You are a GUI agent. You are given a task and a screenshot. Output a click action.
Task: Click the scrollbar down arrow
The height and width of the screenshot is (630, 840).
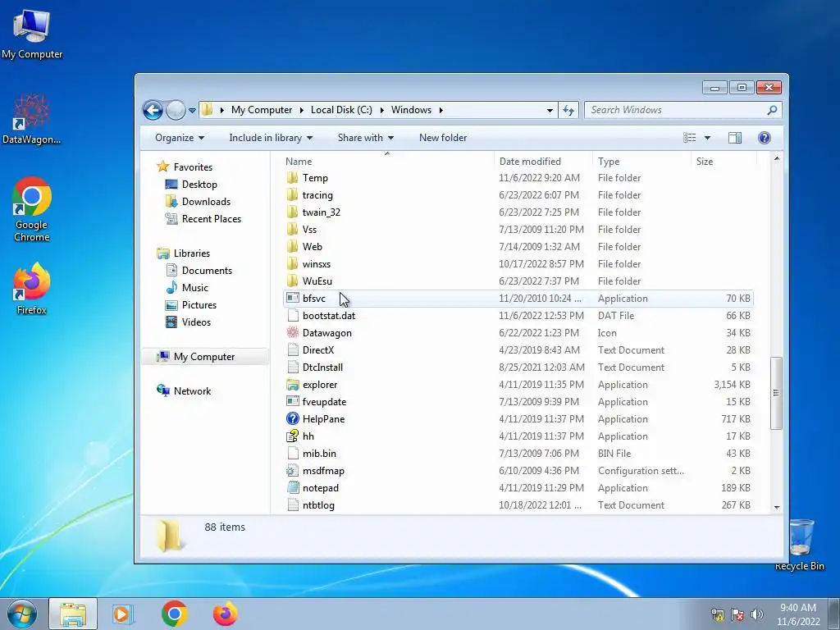pos(777,507)
